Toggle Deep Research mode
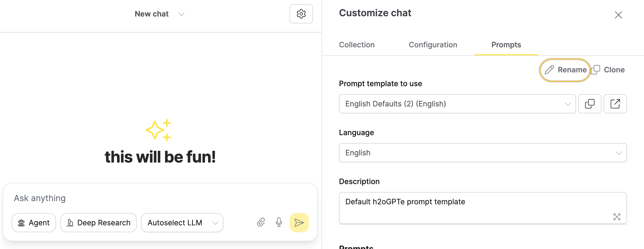This screenshot has height=249, width=644. 99,223
